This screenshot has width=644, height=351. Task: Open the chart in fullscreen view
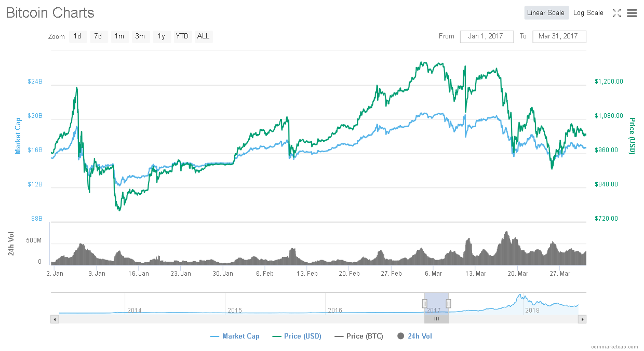[616, 13]
